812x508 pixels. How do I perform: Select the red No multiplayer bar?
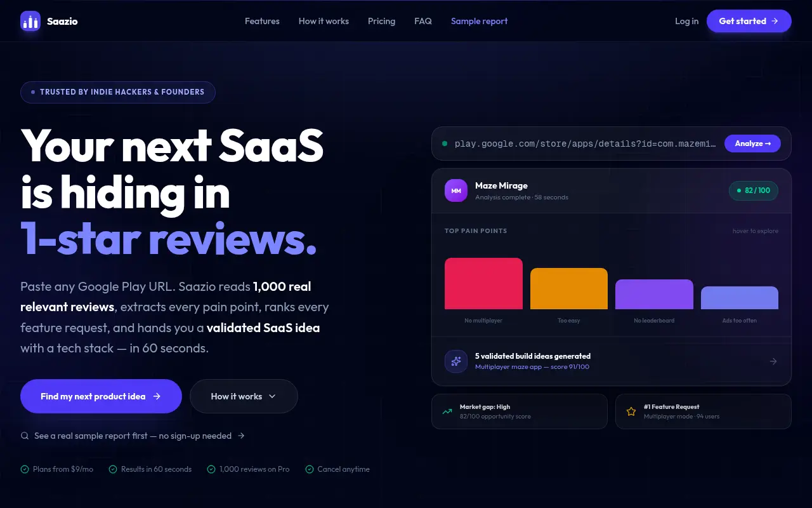[483, 283]
